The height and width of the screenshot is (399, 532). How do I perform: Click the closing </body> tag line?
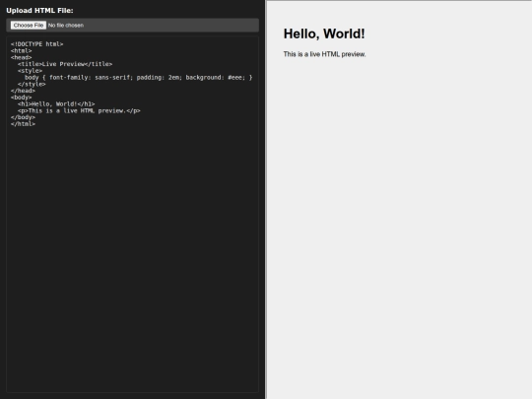click(x=23, y=117)
